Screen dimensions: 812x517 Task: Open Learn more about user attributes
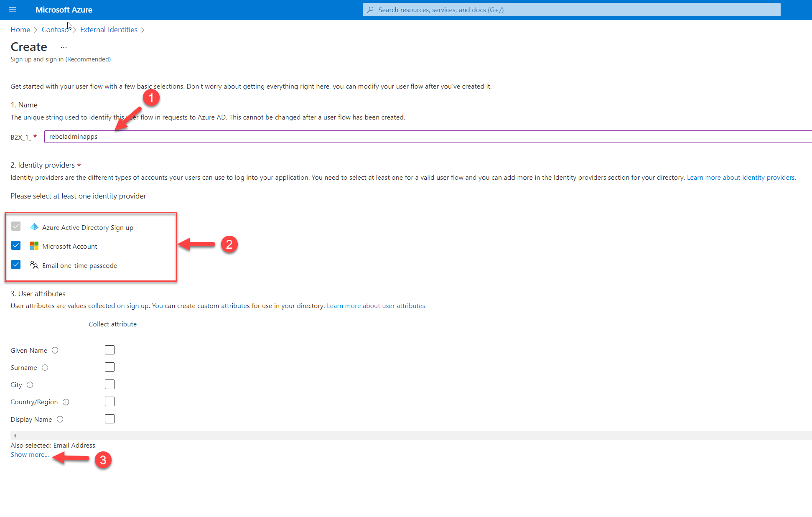point(377,306)
